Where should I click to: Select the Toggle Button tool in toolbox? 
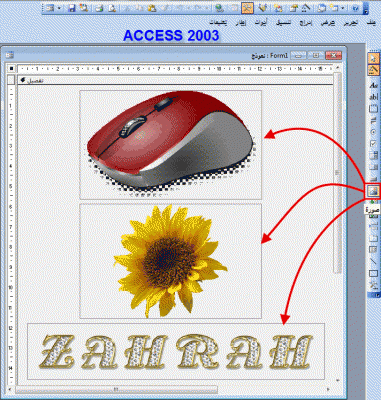point(373,121)
